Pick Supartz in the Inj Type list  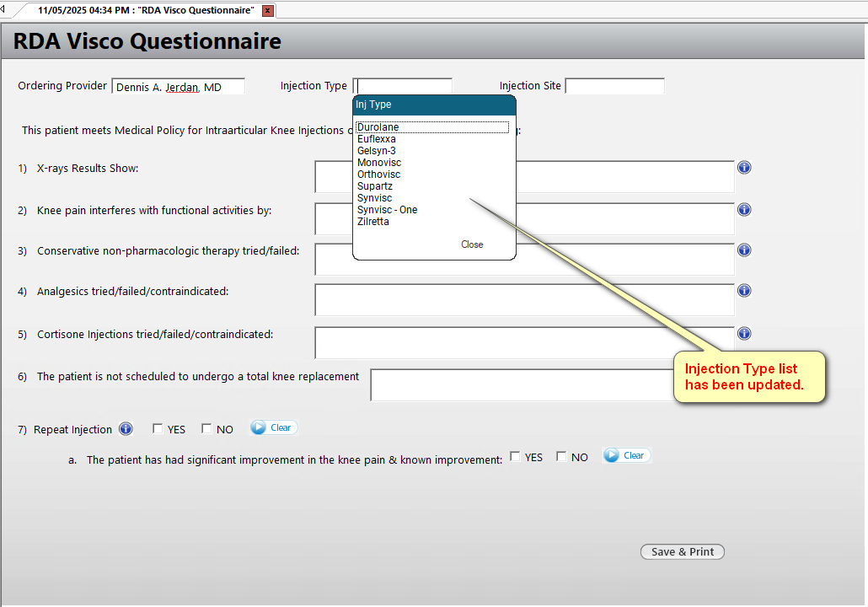pyautogui.click(x=375, y=186)
